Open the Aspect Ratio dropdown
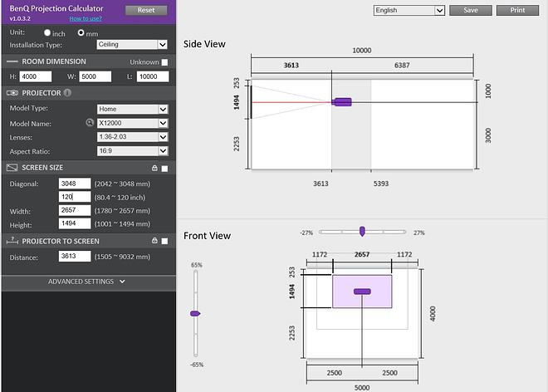548x392 pixels. coord(133,150)
